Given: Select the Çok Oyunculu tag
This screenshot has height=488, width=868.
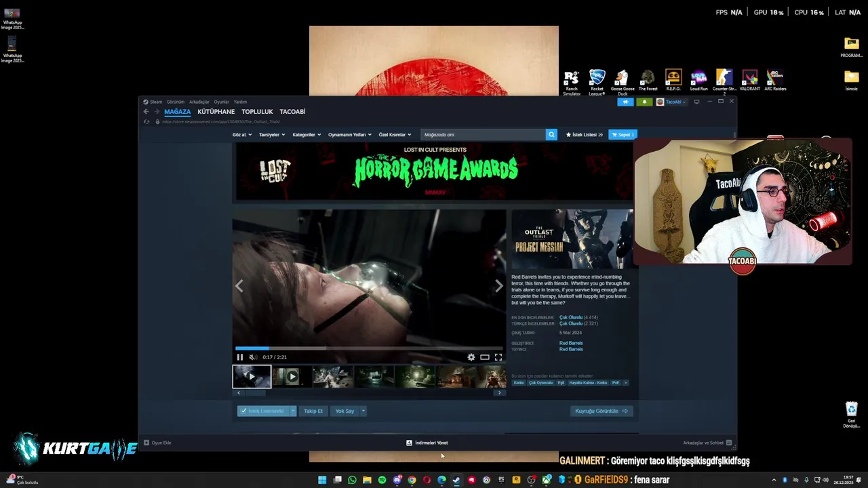Looking at the screenshot, I should point(540,383).
